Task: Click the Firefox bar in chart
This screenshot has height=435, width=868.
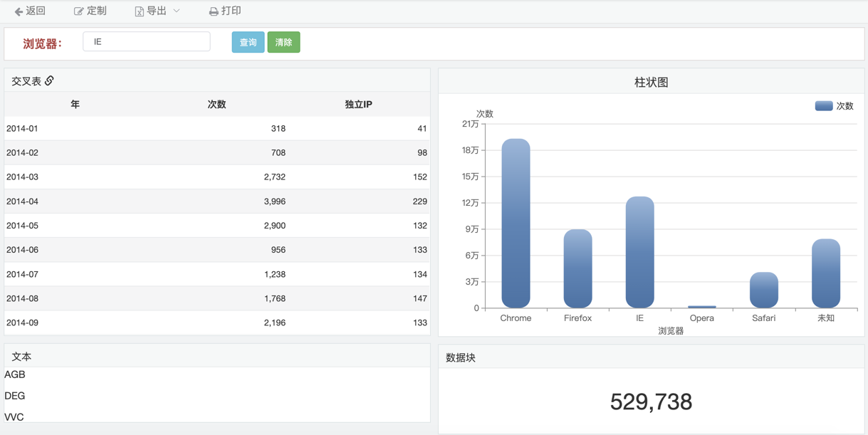Action: click(577, 268)
